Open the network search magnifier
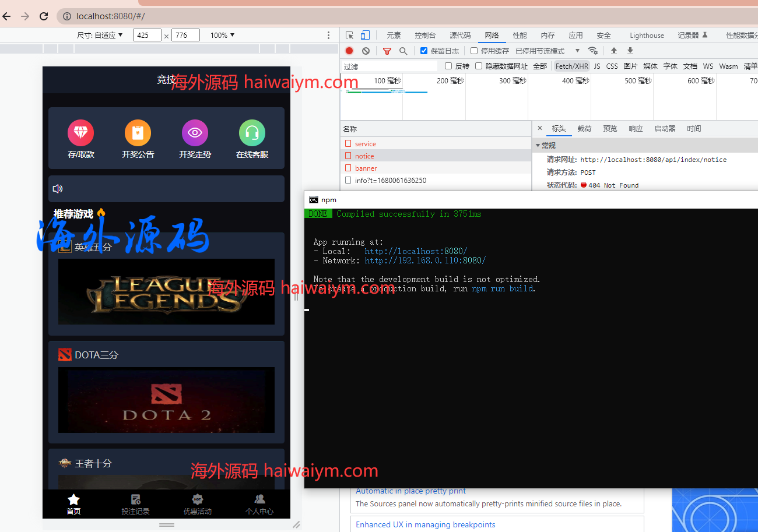The width and height of the screenshot is (758, 532). 403,51
